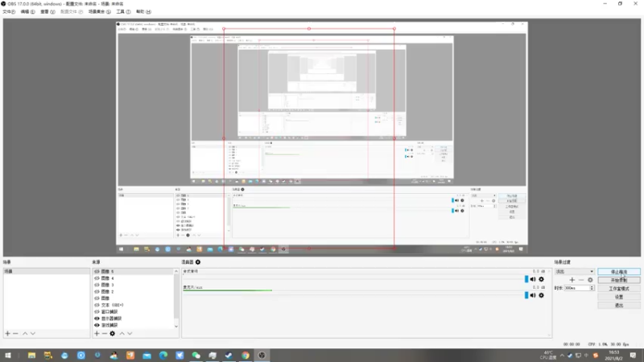Adjust 时长 duration 300ms stepper arrows
Viewport: 644px width, 362px height.
point(592,288)
